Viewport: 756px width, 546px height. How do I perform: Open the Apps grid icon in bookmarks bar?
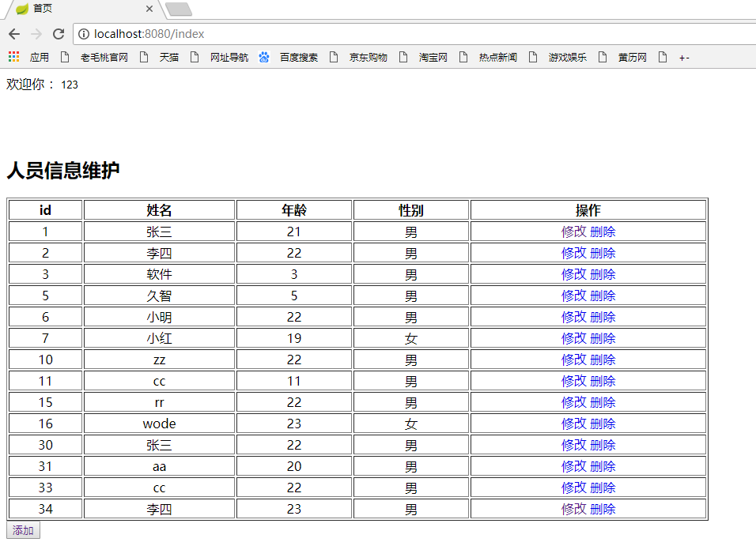13,57
